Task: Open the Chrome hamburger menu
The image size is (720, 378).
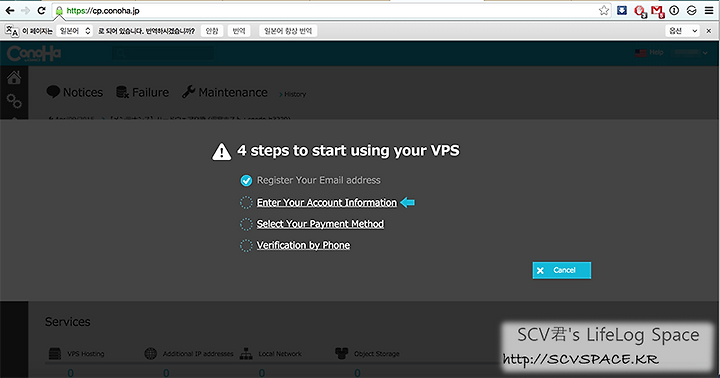Action: tap(709, 10)
